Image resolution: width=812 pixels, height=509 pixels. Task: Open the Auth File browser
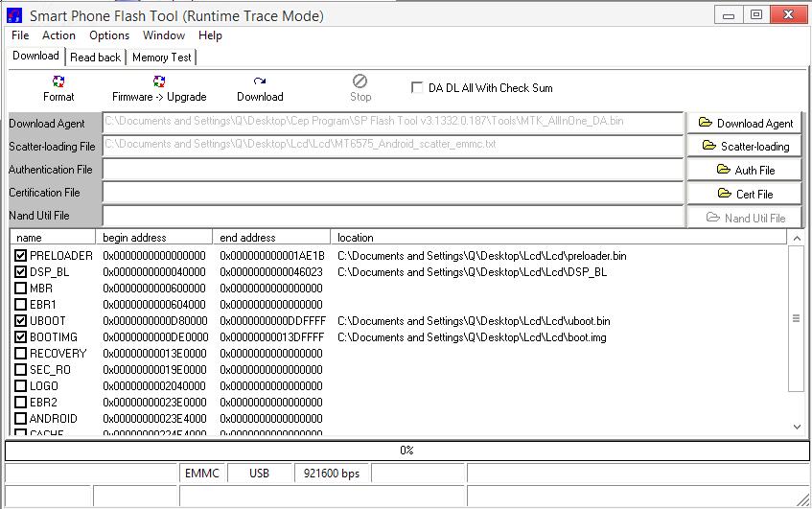[745, 170]
